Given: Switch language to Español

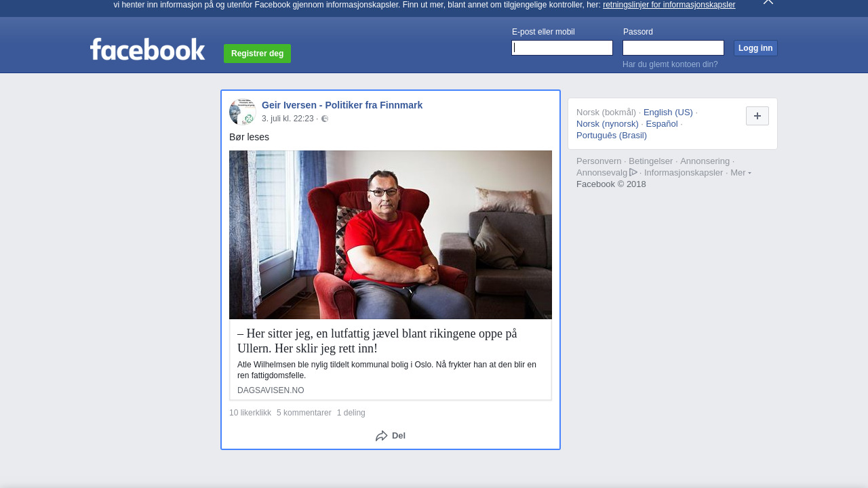Looking at the screenshot, I should [x=662, y=124].
